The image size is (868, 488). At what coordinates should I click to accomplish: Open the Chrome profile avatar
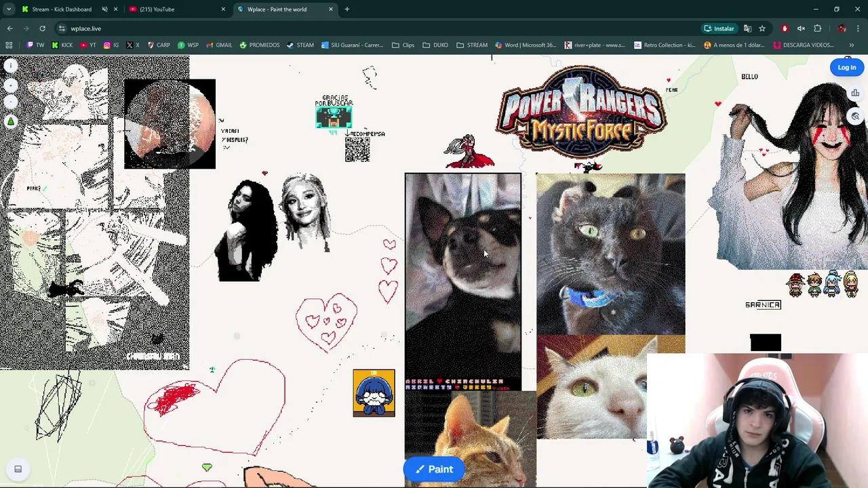coord(842,28)
